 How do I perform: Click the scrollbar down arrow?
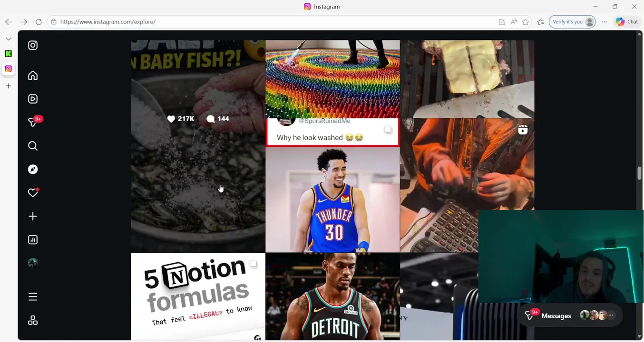[x=639, y=337]
